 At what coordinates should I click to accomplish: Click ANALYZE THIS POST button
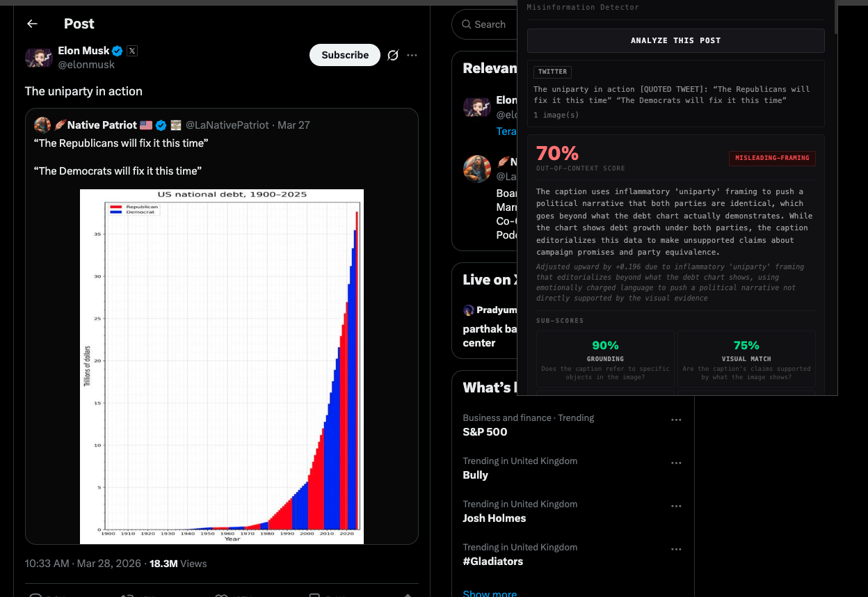coord(675,40)
